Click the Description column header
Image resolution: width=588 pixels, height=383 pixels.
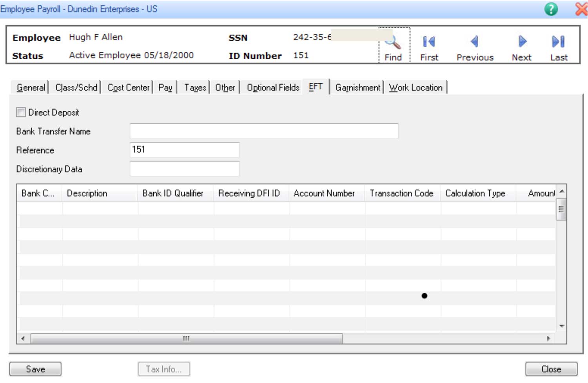[x=100, y=193]
